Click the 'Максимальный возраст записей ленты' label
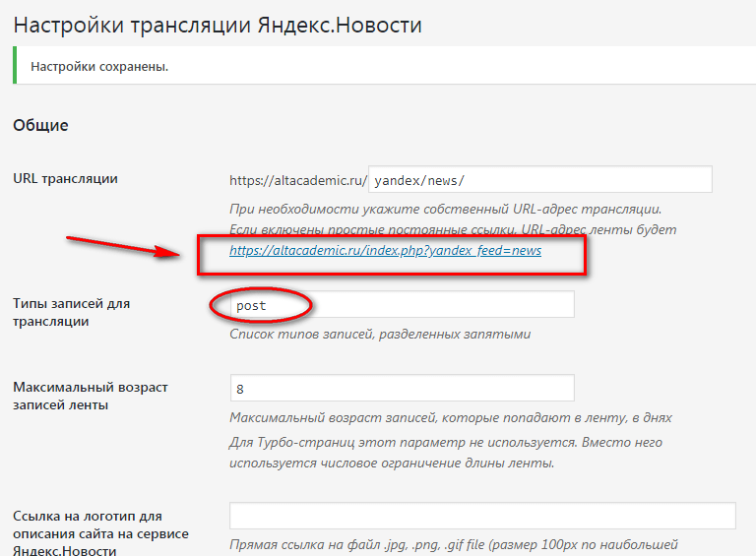The height and width of the screenshot is (556, 756). tap(91, 396)
